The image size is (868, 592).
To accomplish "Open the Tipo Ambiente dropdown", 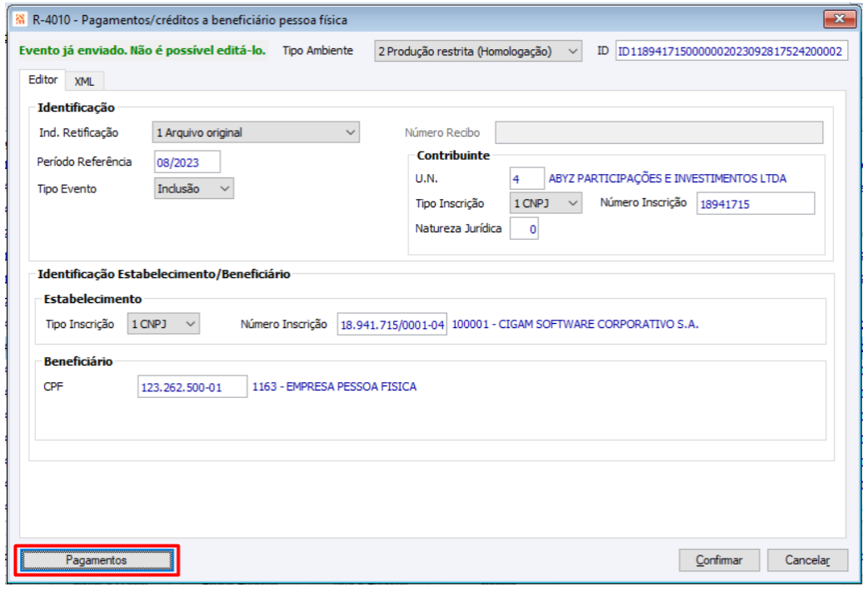I will (477, 51).
